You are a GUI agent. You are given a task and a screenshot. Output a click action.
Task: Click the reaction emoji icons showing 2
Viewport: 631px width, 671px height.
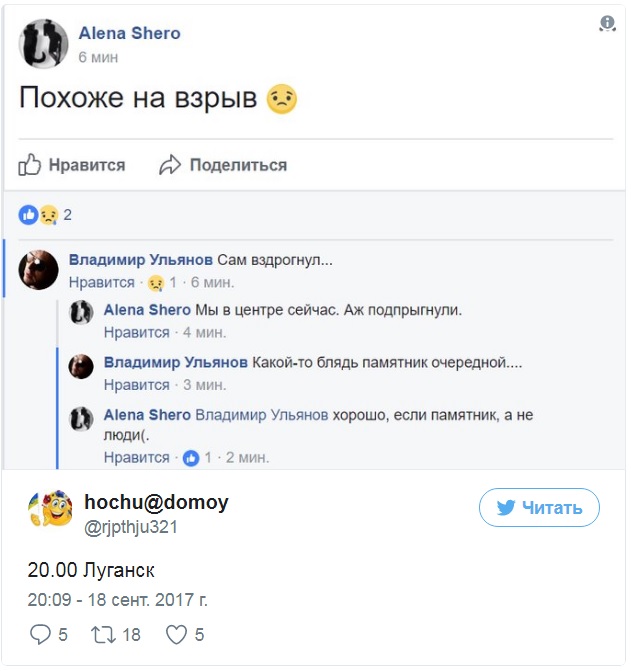pos(39,214)
